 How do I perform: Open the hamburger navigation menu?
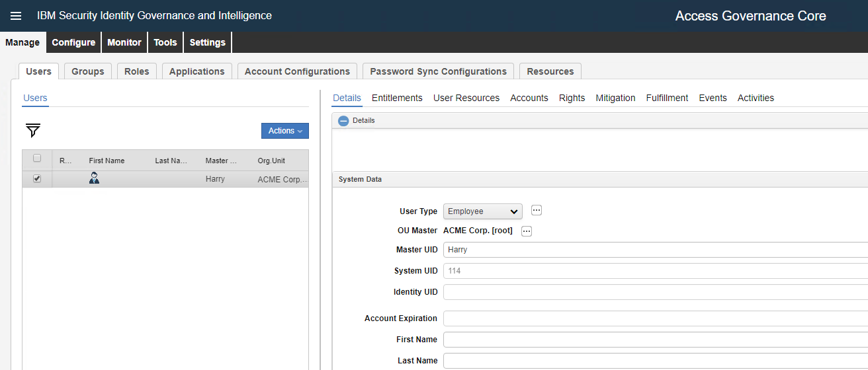point(16,16)
